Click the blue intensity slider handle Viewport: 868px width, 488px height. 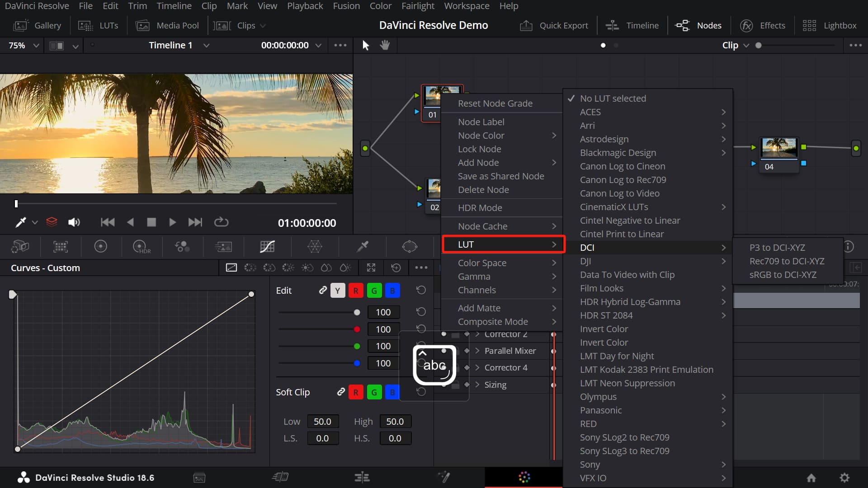click(357, 363)
